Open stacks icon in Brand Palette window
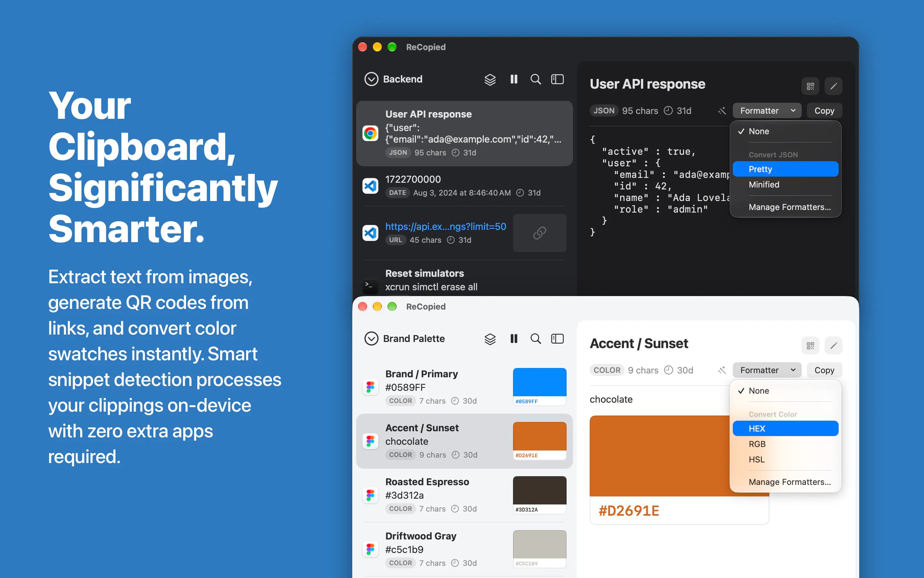This screenshot has height=578, width=924. click(x=490, y=339)
